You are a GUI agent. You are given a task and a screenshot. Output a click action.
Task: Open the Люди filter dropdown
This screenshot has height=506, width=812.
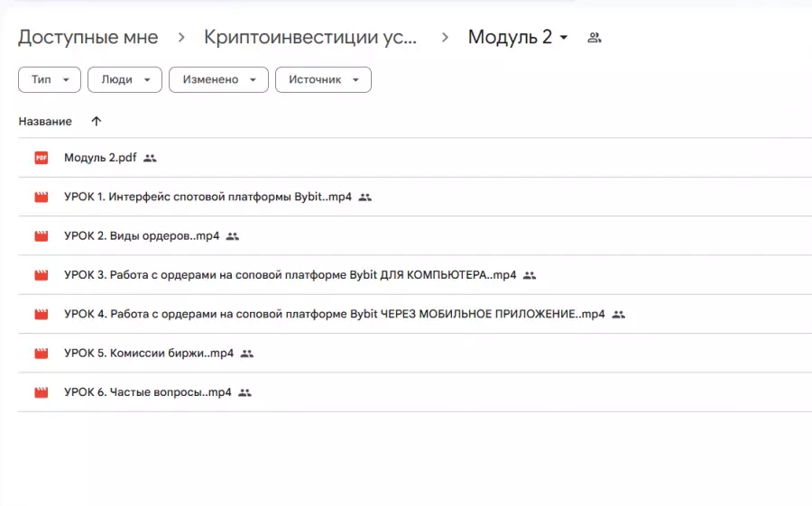point(125,79)
